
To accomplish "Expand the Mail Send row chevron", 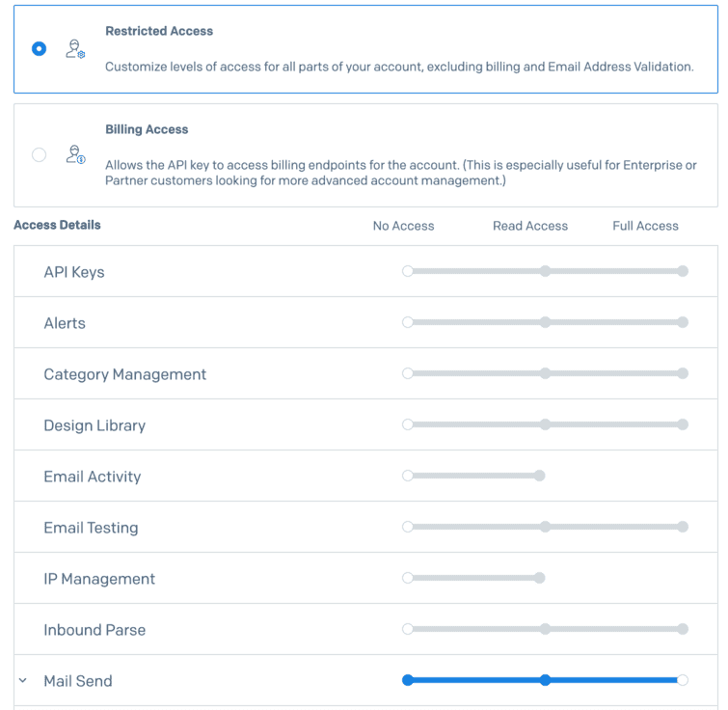I will tap(22, 680).
